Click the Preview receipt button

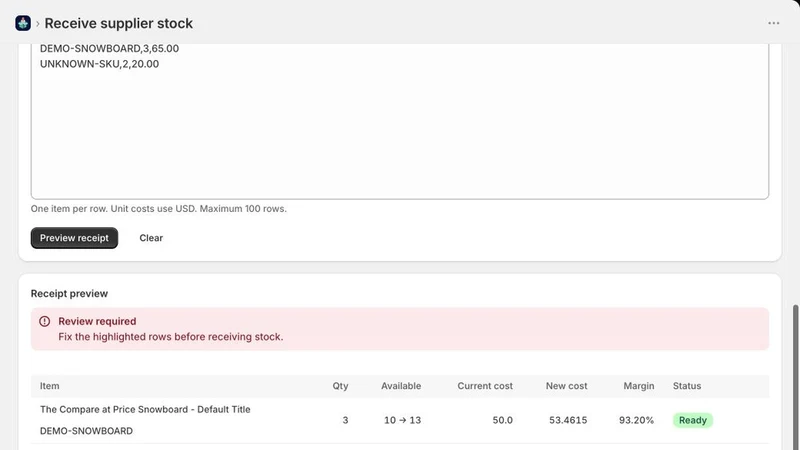pyautogui.click(x=74, y=238)
